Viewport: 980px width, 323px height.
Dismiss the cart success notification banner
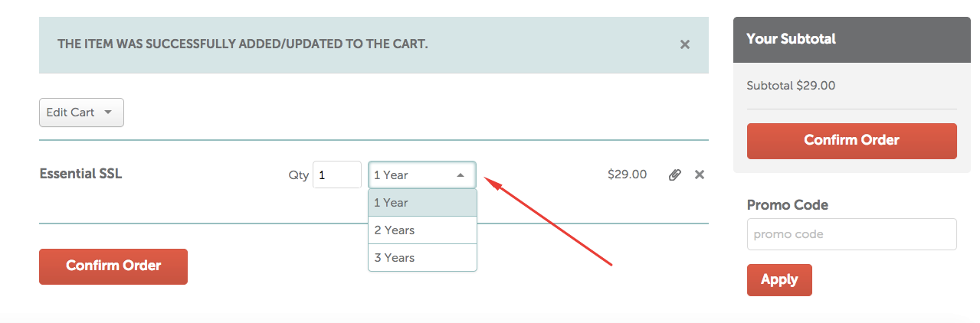685,44
